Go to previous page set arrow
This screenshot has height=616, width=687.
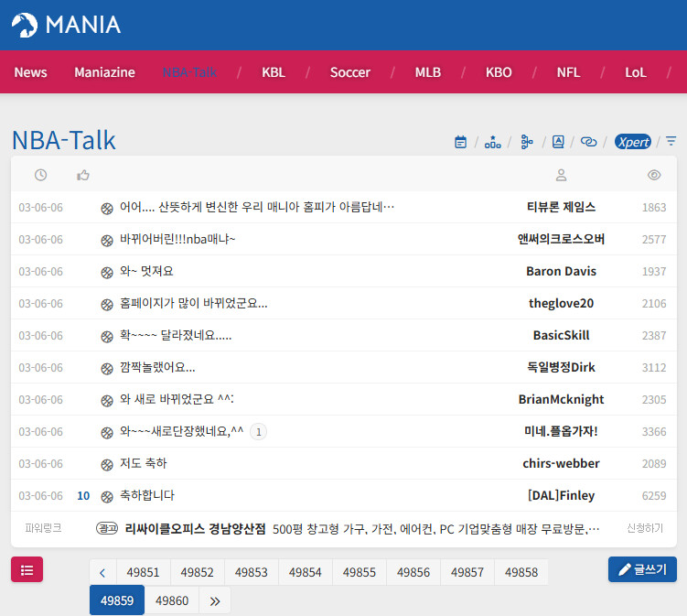click(x=102, y=573)
